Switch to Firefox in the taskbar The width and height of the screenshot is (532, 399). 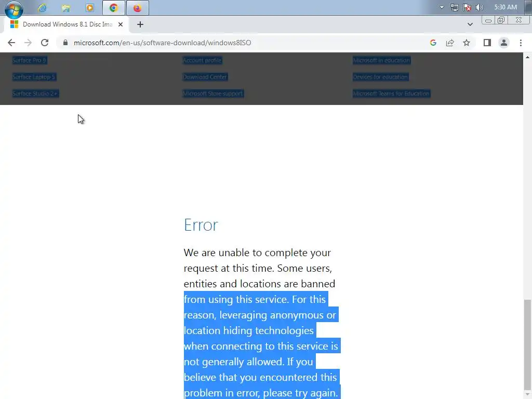click(x=137, y=8)
